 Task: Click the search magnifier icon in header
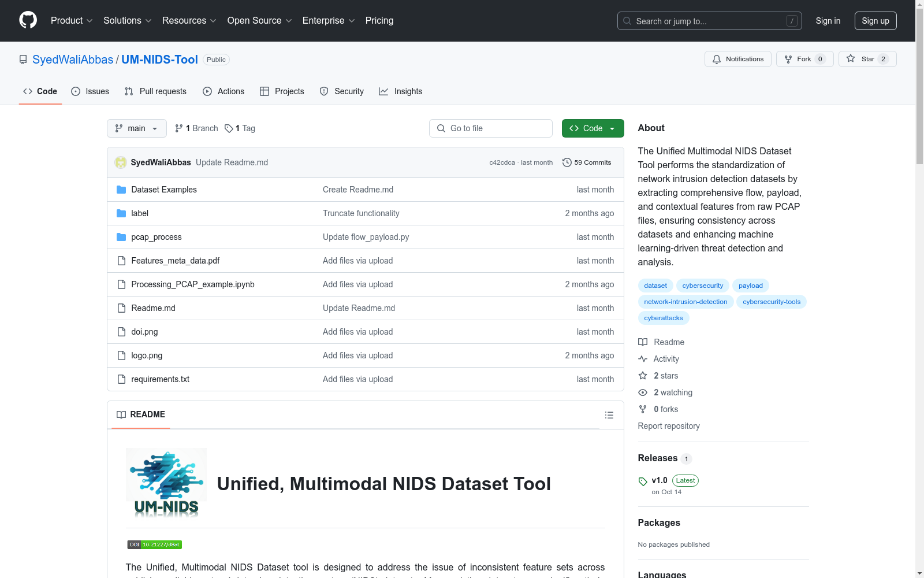pos(627,21)
